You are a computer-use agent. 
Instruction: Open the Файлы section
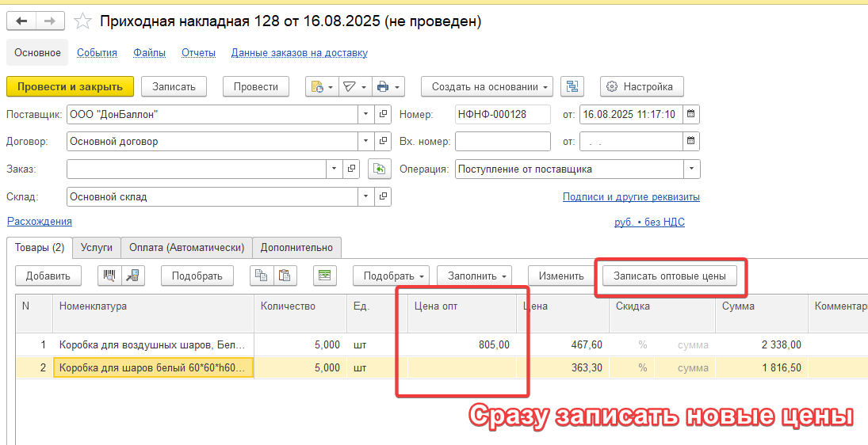tap(150, 53)
